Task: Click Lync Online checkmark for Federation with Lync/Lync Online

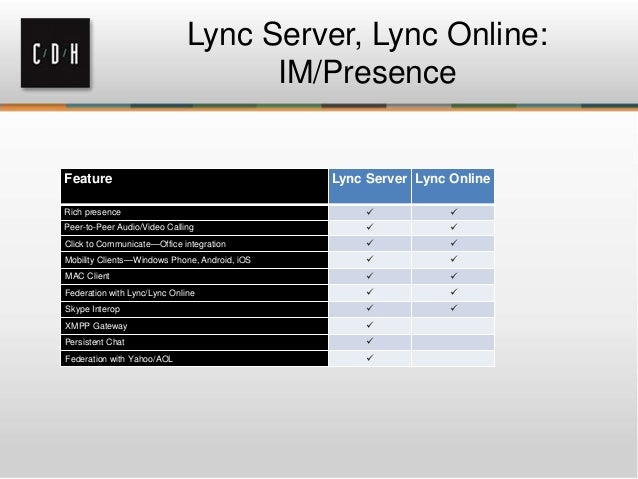Action: 453,292
